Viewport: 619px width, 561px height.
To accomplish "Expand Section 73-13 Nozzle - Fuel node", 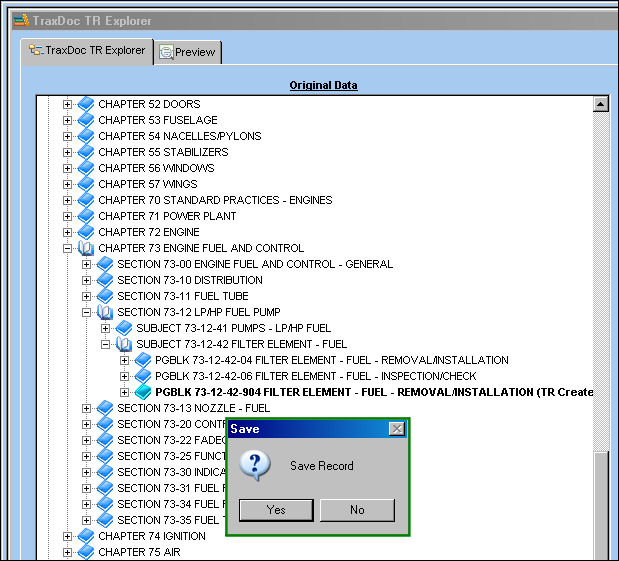I will click(86, 408).
